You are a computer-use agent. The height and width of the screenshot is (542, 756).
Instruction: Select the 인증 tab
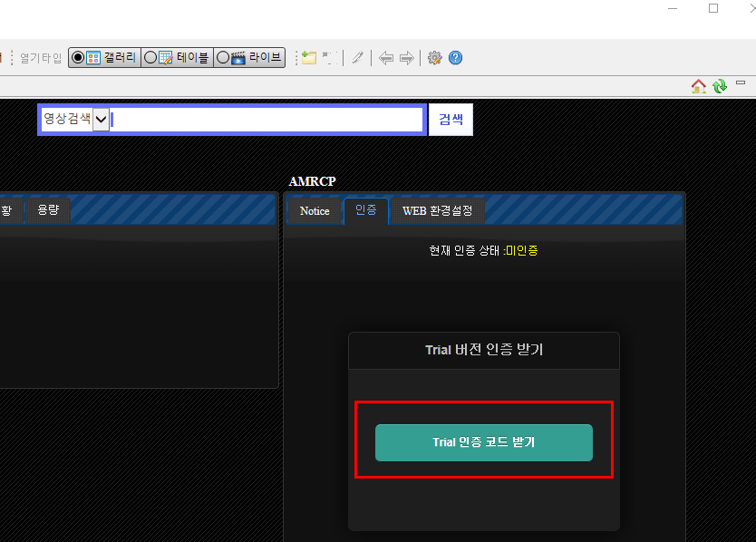tap(366, 210)
